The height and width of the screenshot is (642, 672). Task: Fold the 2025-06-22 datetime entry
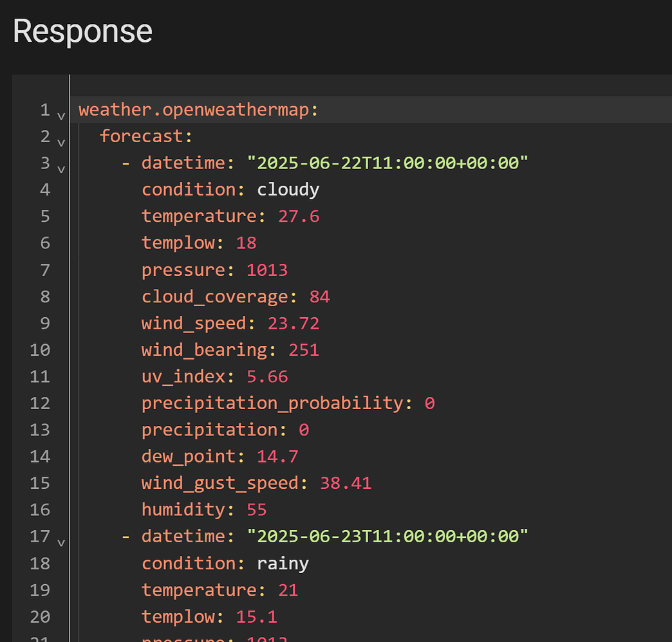tap(61, 169)
